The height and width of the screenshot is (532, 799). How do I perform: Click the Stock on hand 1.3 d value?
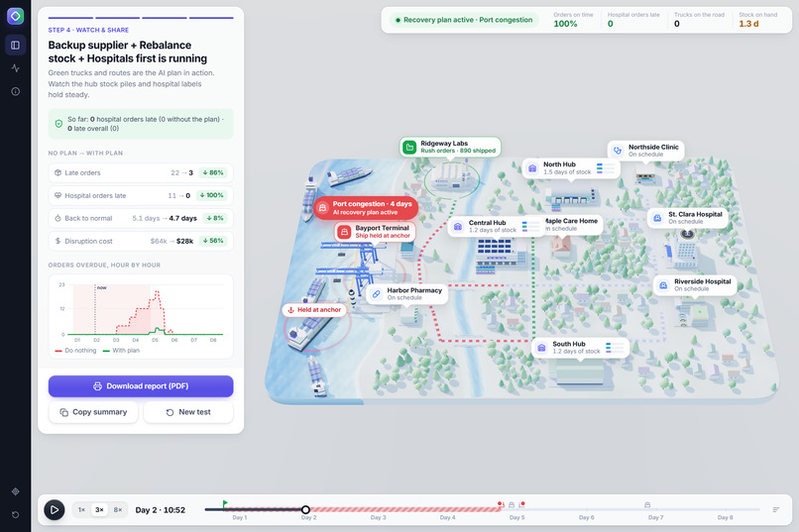click(x=748, y=24)
